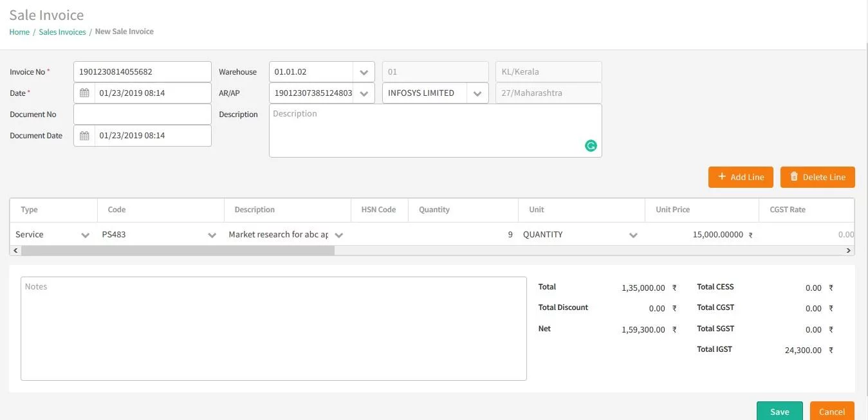Open the Document Date calendar icon
This screenshot has width=868, height=420.
point(84,135)
